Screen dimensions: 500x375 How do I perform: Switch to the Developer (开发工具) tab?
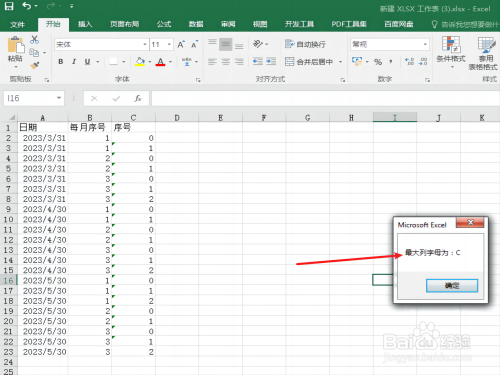pos(299,24)
